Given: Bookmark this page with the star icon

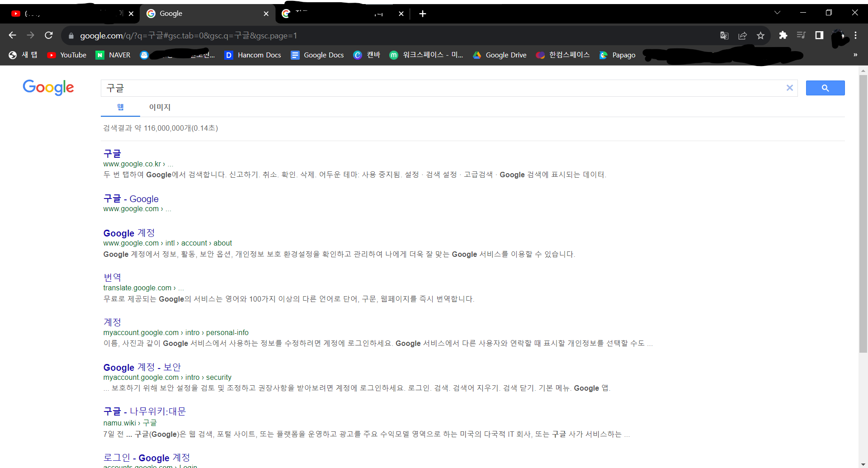Looking at the screenshot, I should pyautogui.click(x=761, y=35).
